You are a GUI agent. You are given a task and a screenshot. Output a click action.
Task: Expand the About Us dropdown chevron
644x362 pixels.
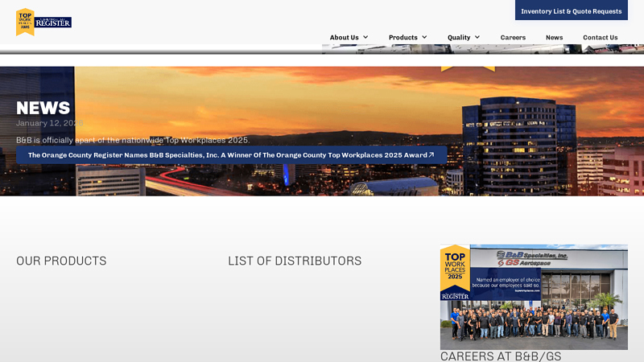365,37
